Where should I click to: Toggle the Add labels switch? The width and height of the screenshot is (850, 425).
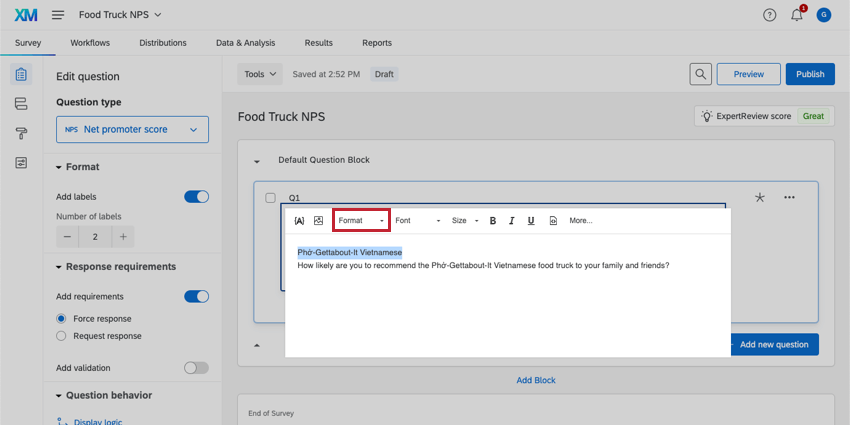pos(196,197)
